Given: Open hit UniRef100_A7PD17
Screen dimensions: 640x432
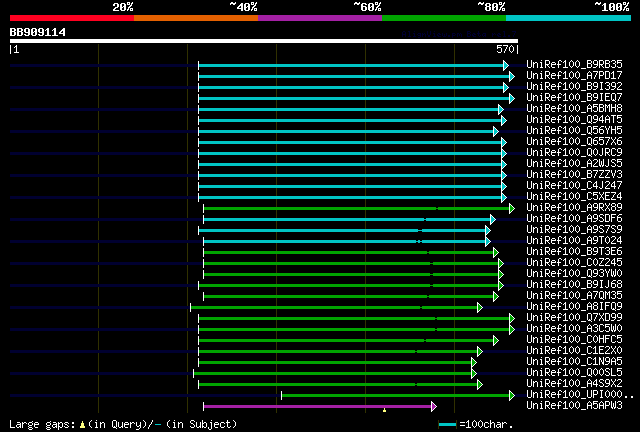Looking at the screenshot, I should click(x=574, y=76).
